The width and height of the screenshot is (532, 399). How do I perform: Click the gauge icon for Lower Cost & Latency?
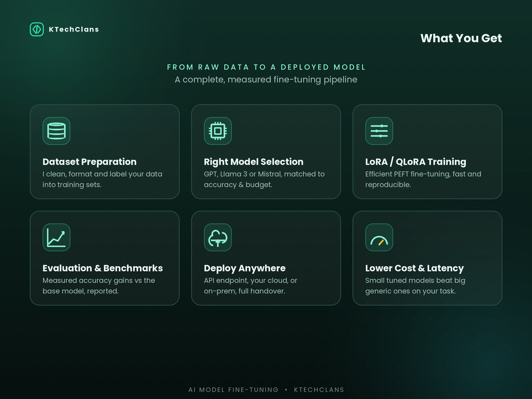click(379, 237)
